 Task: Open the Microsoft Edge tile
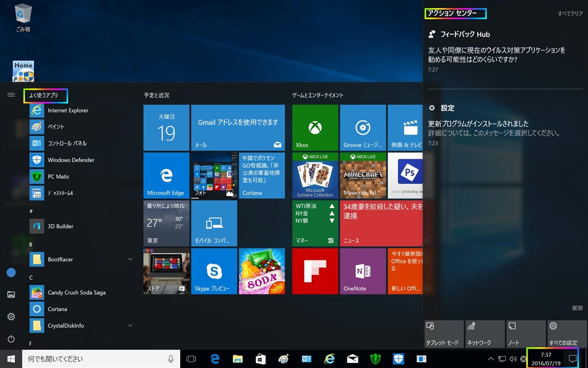pyautogui.click(x=166, y=175)
